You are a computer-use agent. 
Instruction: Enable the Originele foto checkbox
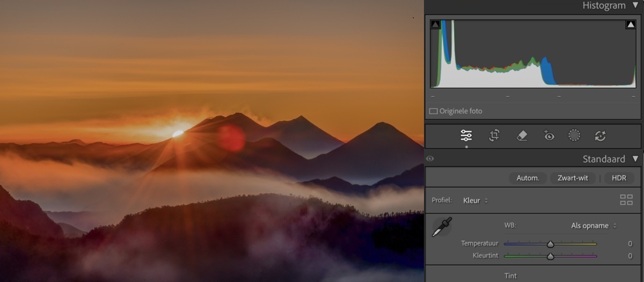tap(434, 111)
